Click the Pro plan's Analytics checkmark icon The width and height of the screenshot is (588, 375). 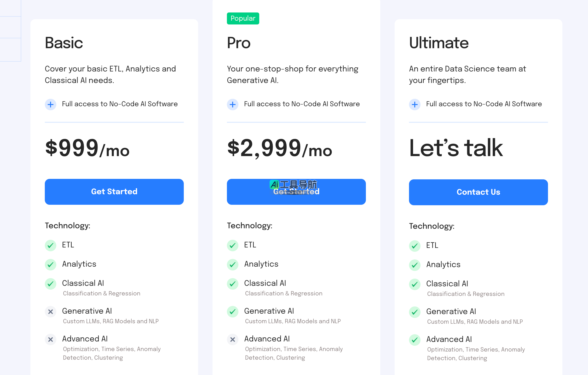coord(232,264)
